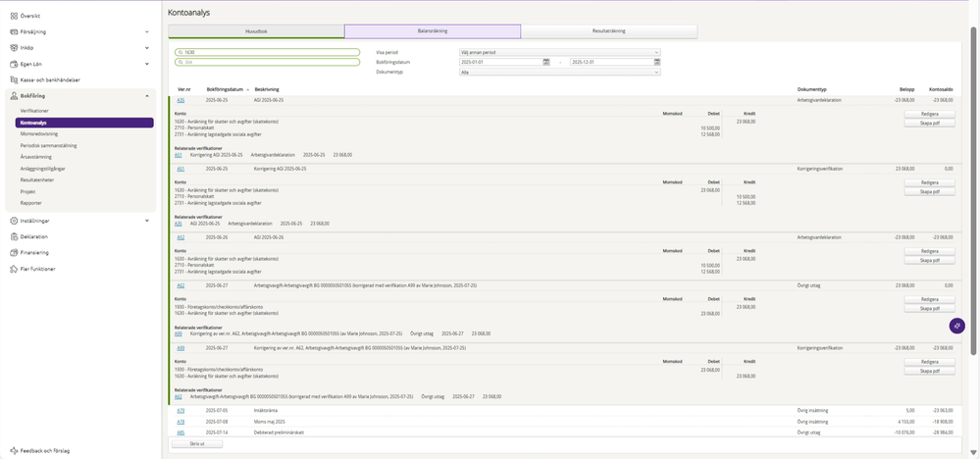
Task: Open Kassa- och bankhändelser icon
Action: point(14,80)
